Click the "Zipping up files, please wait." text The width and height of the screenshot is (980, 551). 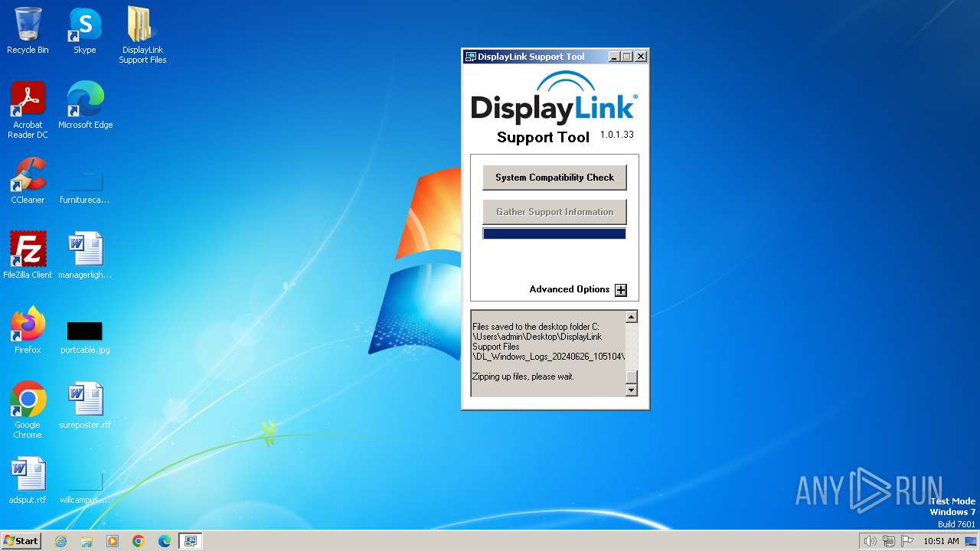coord(523,377)
